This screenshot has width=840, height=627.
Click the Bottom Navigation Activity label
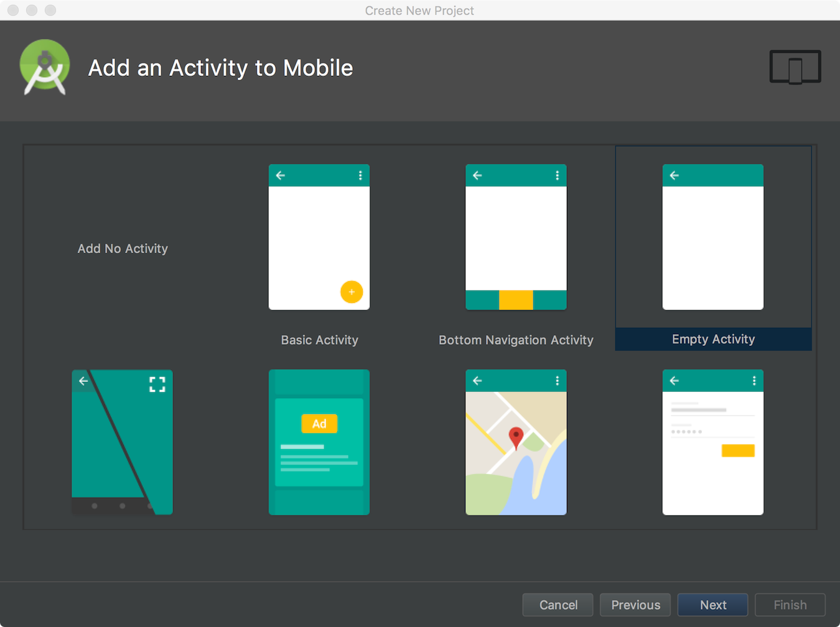pyautogui.click(x=516, y=340)
